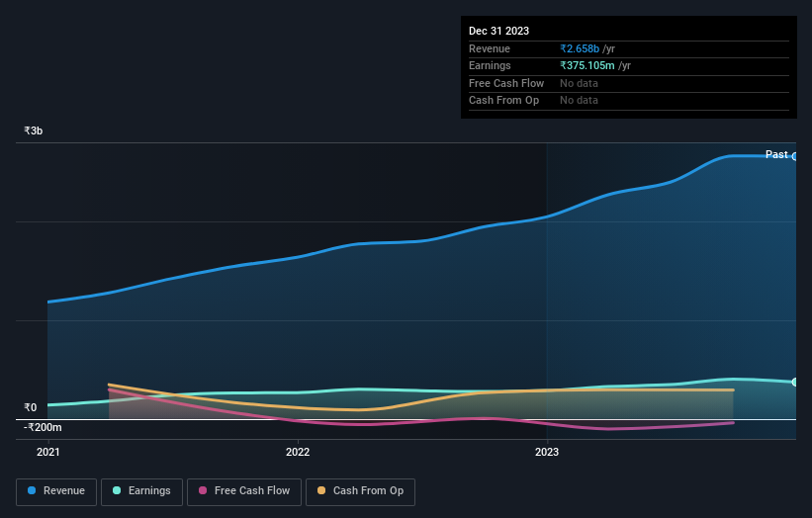812x518 pixels.
Task: Click the ₹375.105m earnings value
Action: [587, 65]
